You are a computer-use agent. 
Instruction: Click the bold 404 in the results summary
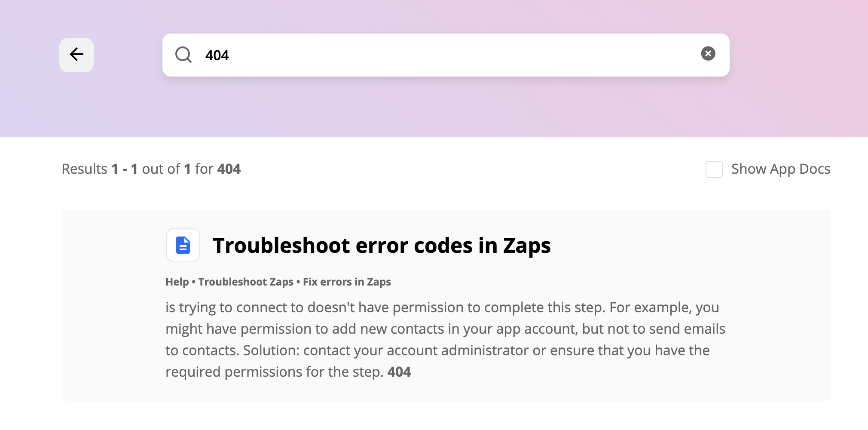(x=229, y=169)
